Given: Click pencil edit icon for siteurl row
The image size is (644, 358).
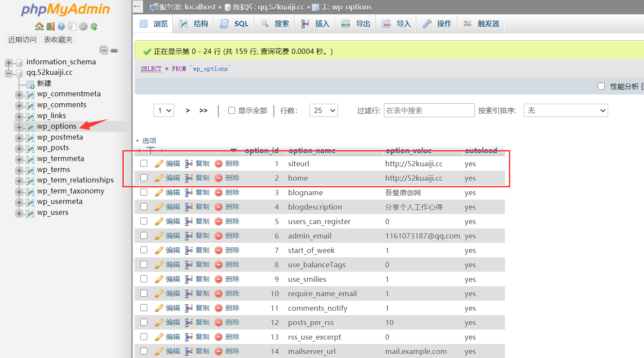Looking at the screenshot, I should pyautogui.click(x=159, y=164).
